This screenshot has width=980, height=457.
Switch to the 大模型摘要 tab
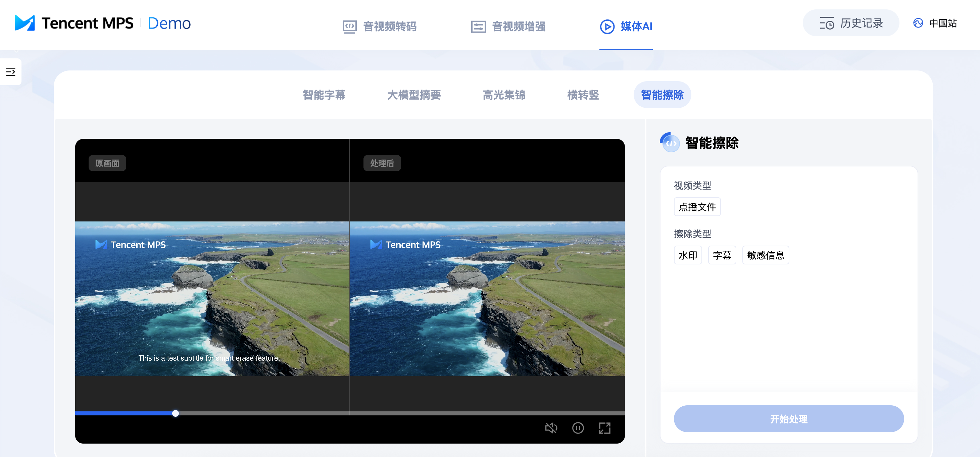click(413, 95)
